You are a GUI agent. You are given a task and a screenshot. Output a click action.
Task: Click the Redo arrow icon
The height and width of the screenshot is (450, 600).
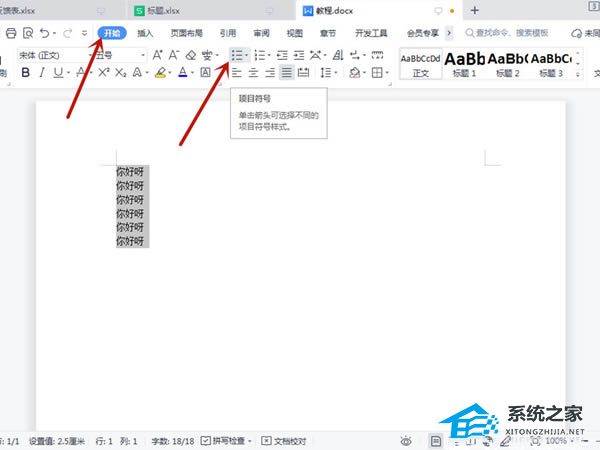click(67, 33)
